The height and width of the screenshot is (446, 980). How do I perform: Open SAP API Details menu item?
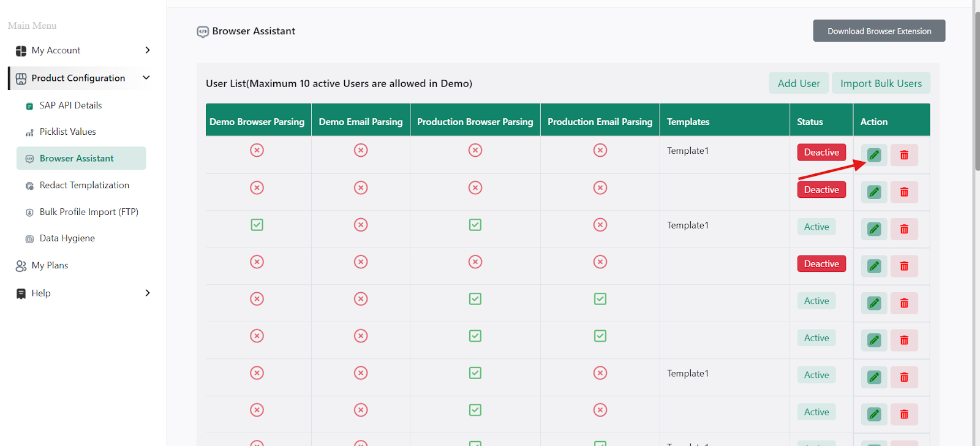point(70,105)
